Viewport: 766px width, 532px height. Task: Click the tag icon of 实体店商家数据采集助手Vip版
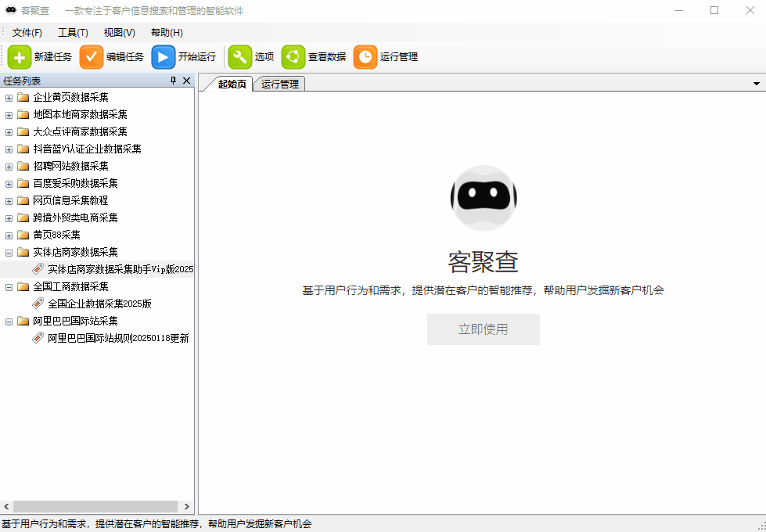point(38,268)
